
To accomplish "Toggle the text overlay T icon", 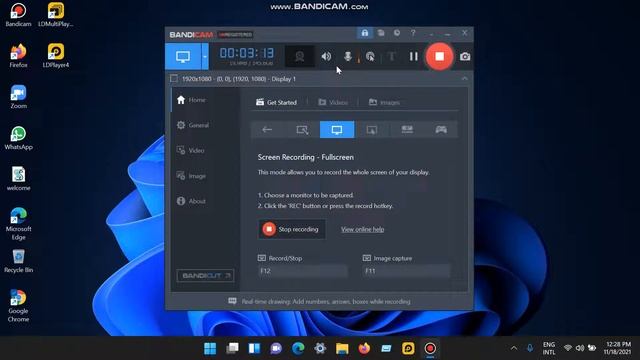I will (391, 56).
